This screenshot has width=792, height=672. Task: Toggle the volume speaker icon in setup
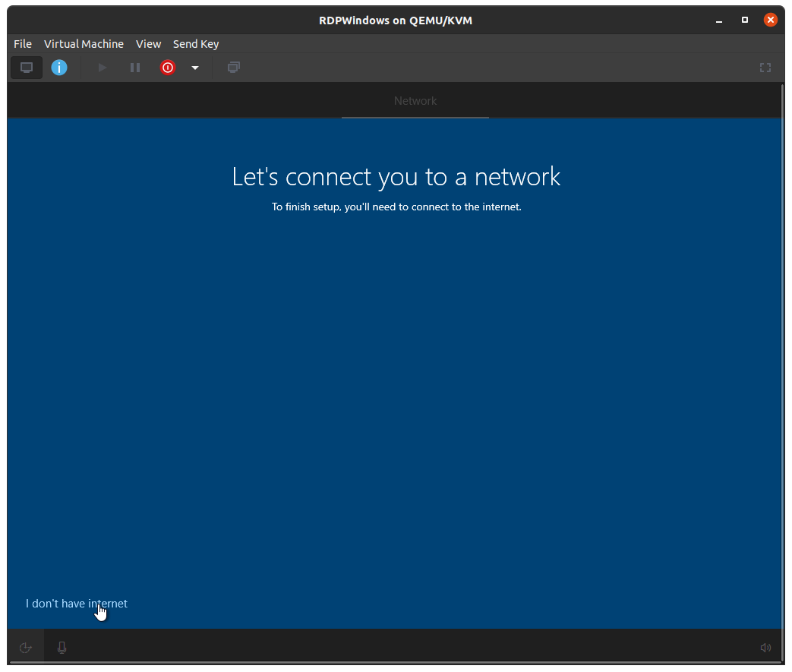(x=765, y=648)
